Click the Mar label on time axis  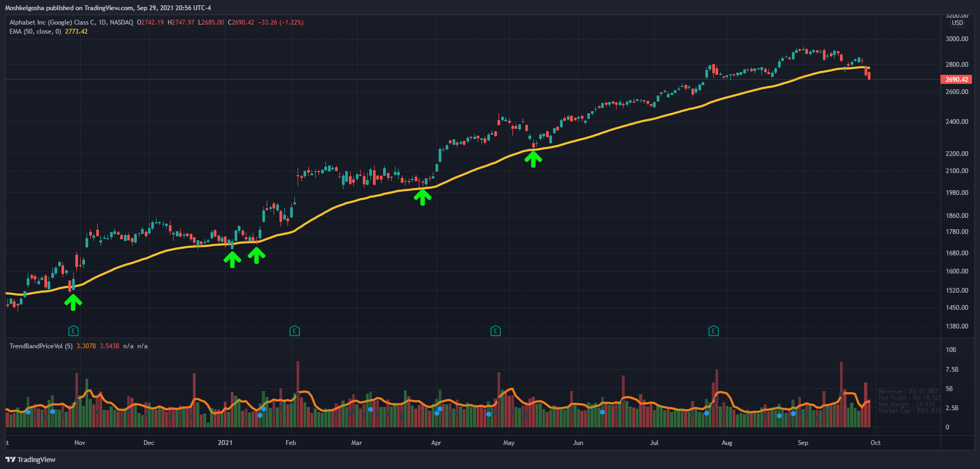point(356,443)
